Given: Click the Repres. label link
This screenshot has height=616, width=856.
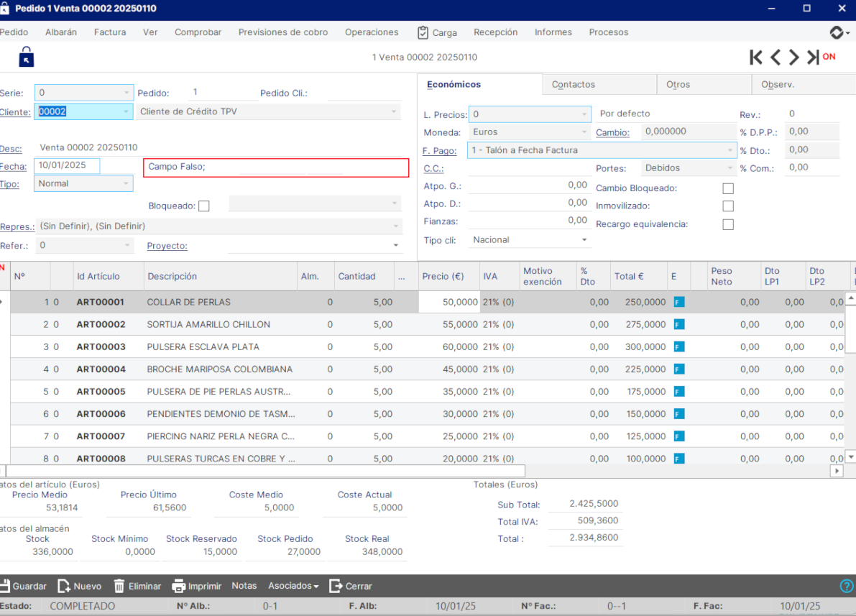Looking at the screenshot, I should pyautogui.click(x=17, y=226).
